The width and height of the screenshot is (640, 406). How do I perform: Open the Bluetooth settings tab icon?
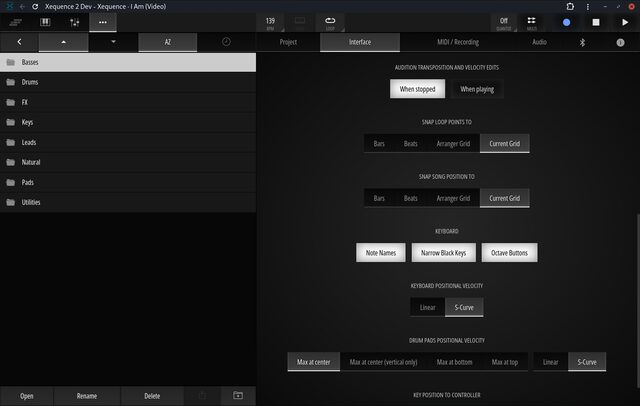pyautogui.click(x=582, y=42)
